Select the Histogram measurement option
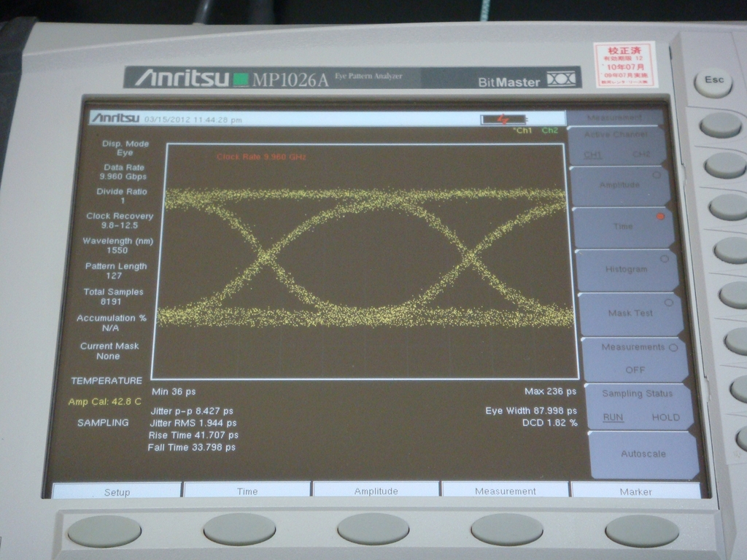The height and width of the screenshot is (560, 747). [x=626, y=269]
